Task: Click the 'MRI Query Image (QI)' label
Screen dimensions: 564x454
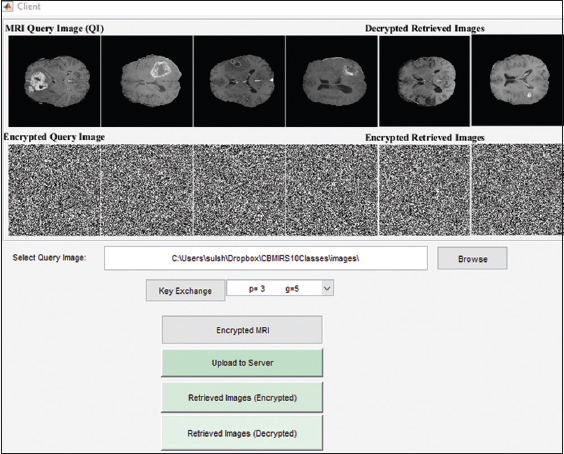Action: pyautogui.click(x=55, y=28)
